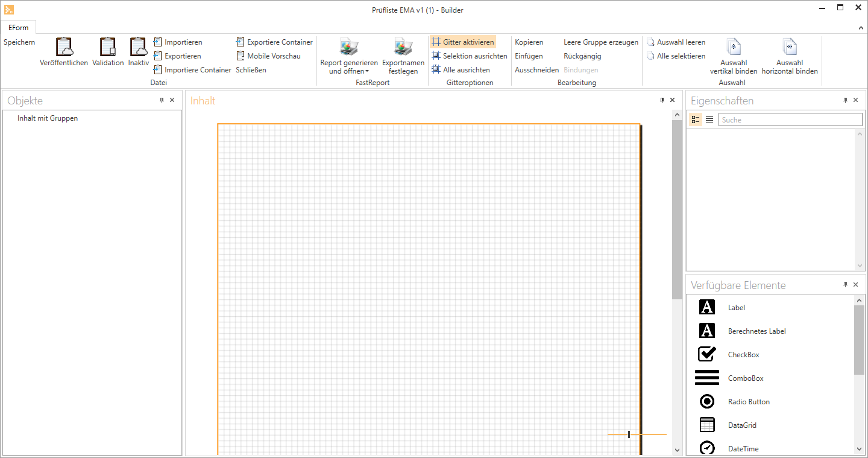Click the Inaktiv clipboard icon
Viewport: 868px width, 458px height.
pyautogui.click(x=138, y=47)
